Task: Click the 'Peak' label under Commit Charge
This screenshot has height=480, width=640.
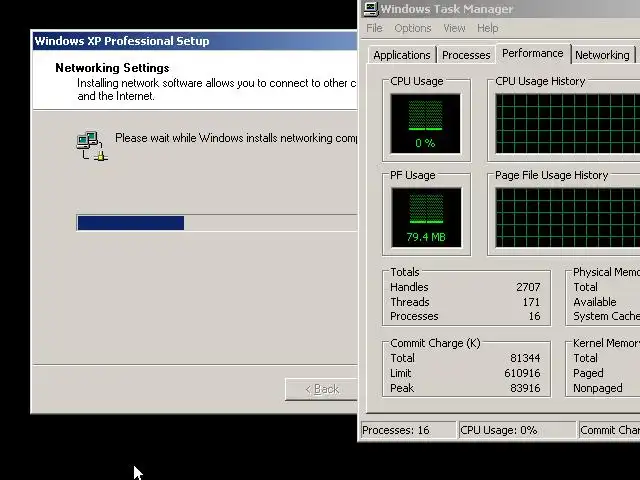Action: (402, 388)
